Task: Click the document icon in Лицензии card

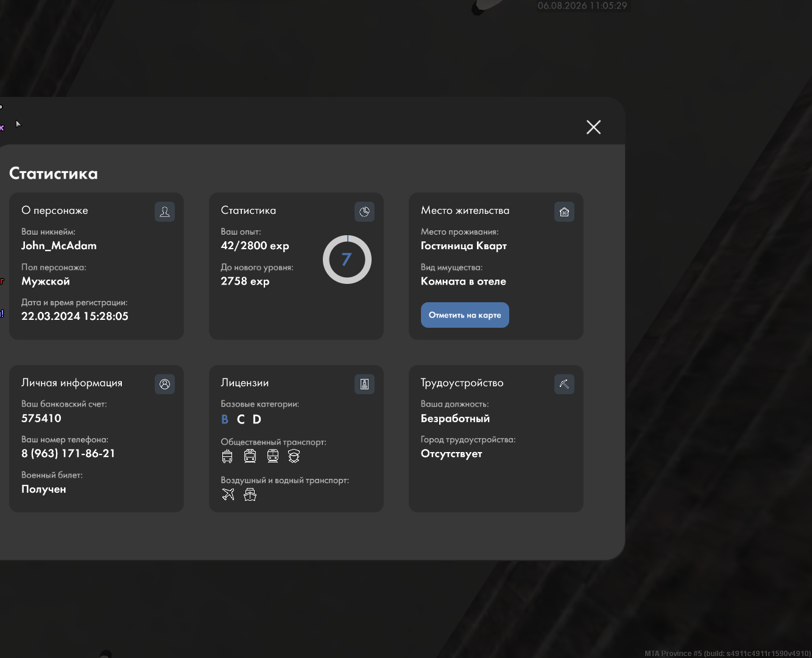Action: 364,384
